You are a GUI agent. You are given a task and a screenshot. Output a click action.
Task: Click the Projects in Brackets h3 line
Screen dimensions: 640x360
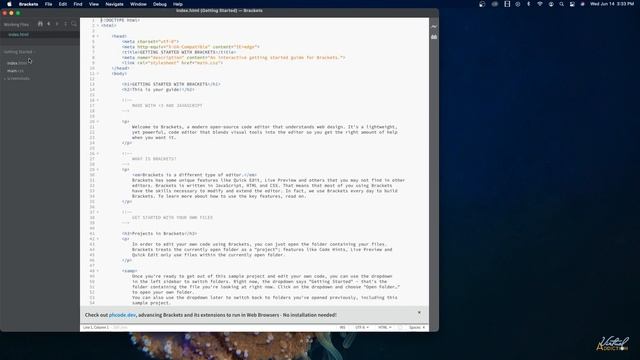pos(160,233)
